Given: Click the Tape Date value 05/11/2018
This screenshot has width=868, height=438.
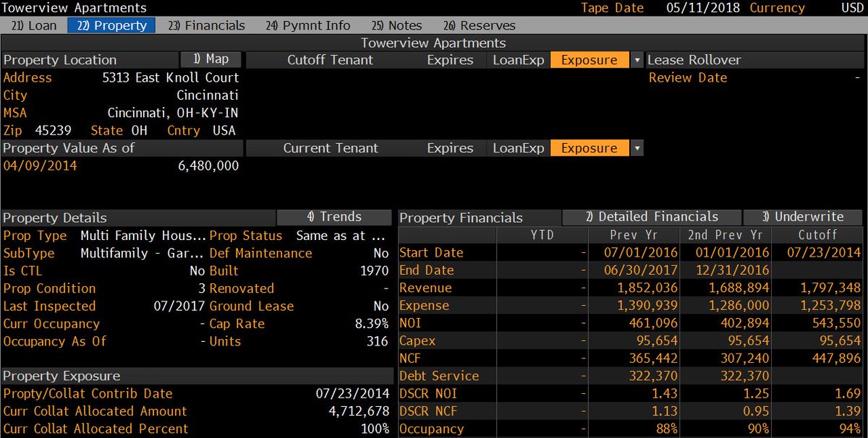Looking at the screenshot, I should tap(703, 8).
